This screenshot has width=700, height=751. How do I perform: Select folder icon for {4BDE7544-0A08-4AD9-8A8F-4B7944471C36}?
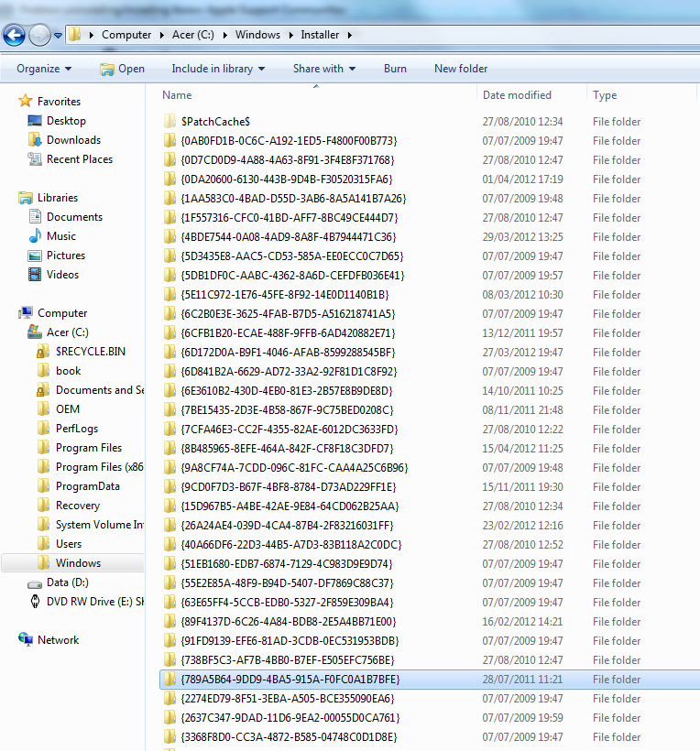coord(170,236)
